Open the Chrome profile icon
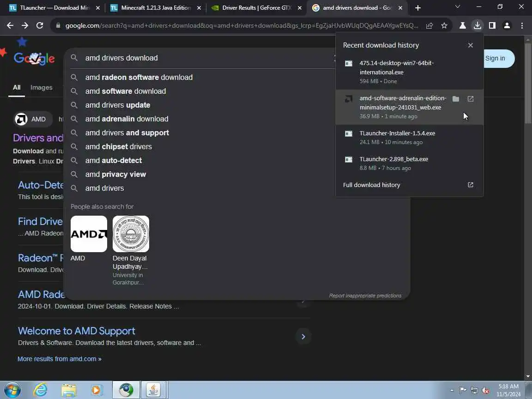The image size is (532, 399). point(507,25)
